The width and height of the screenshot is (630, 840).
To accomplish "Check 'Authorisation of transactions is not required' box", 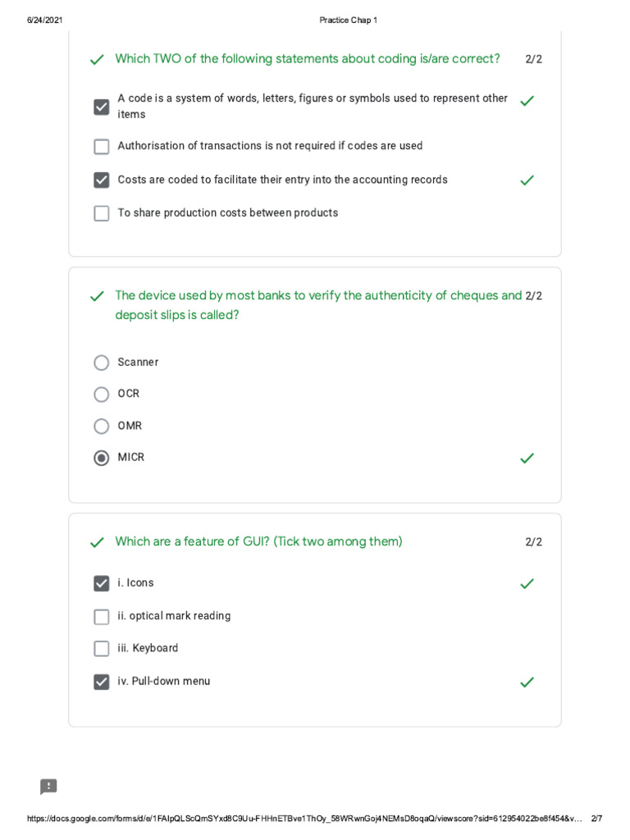I will coord(102,147).
